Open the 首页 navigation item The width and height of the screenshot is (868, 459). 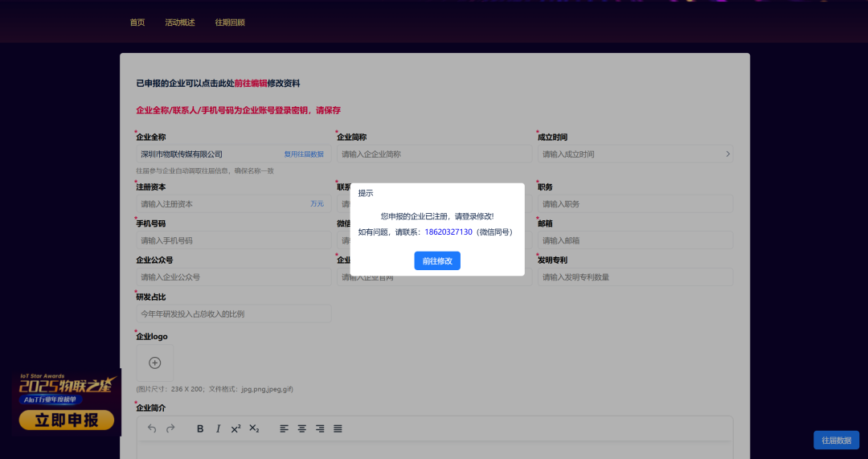(x=137, y=23)
